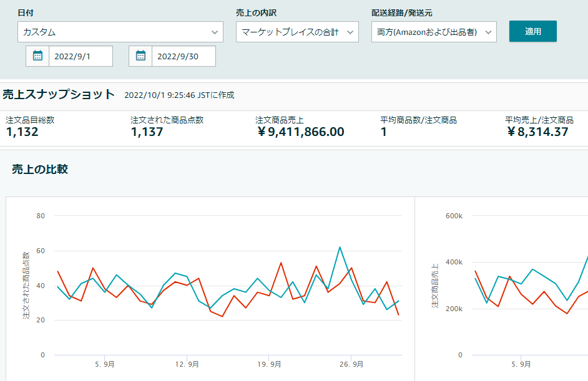588x381 pixels.
Task: Click the 26. 9月 axis label on units chart
Action: tap(351, 364)
